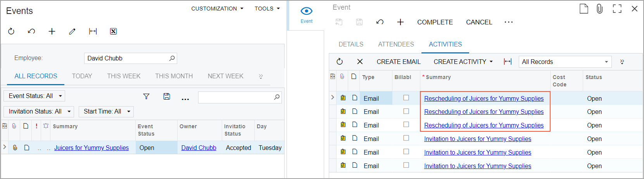The width and height of the screenshot is (644, 179).
Task: Click the save filter diskette icon
Action: [x=167, y=96]
